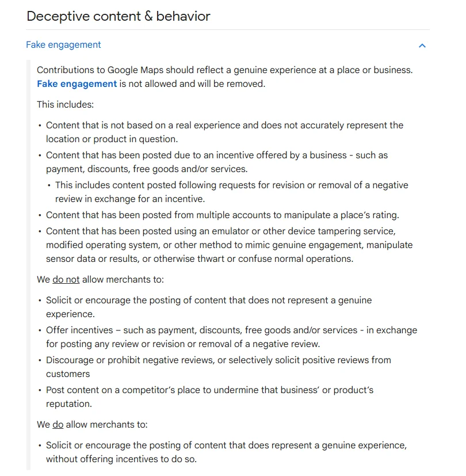The image size is (466, 476).
Task: Open the bold Fake engagement hyperlink
Action: point(77,84)
